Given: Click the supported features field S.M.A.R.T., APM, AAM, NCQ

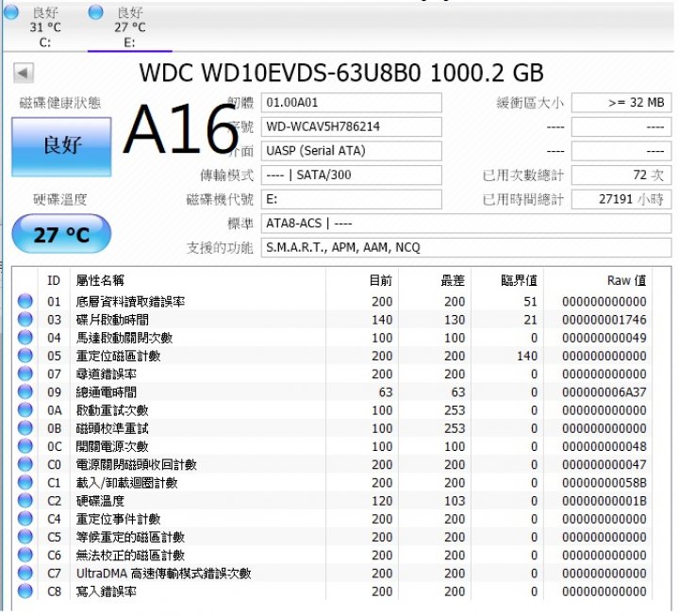Looking at the screenshot, I should click(466, 248).
